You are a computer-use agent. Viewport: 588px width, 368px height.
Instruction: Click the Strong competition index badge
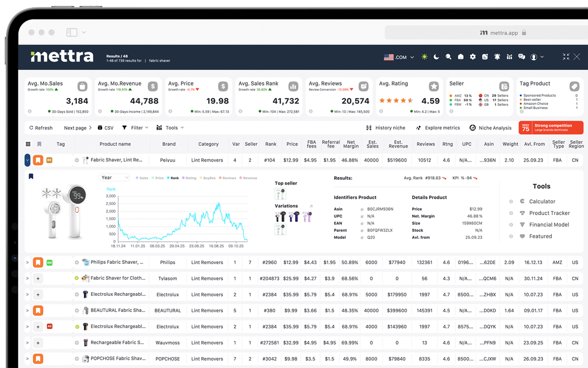pyautogui.click(x=551, y=127)
